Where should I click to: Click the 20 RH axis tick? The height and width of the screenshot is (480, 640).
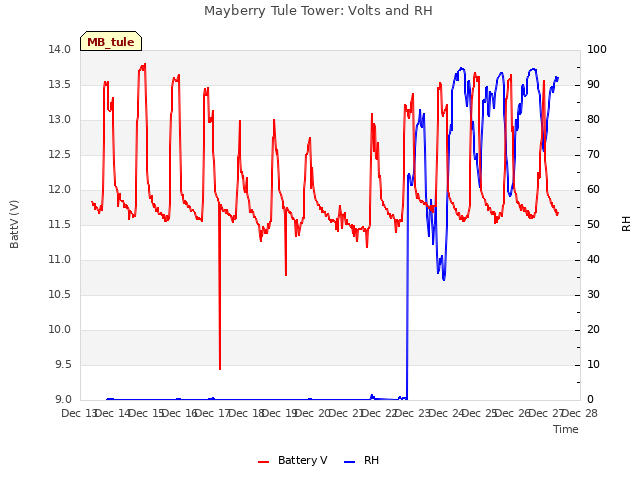593,330
